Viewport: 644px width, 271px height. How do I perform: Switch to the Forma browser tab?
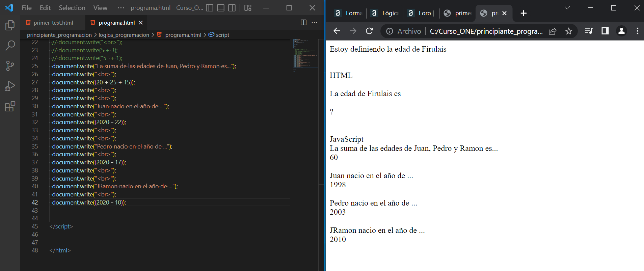coord(349,13)
